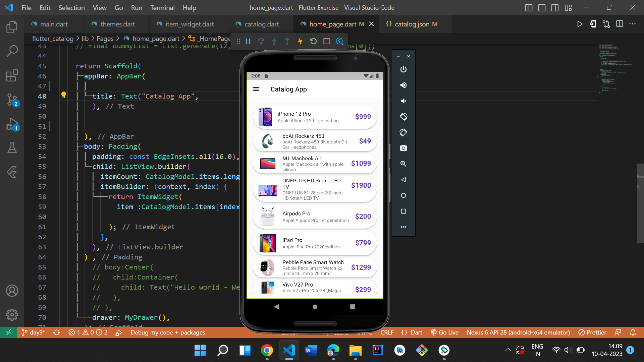
Task: Start Go Live server from status bar
Action: (445, 332)
